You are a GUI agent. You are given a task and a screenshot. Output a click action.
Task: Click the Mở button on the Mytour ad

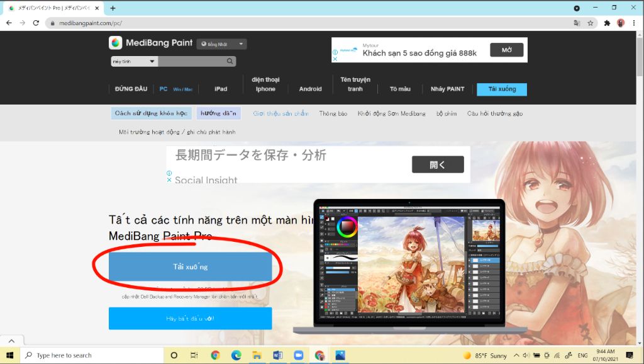tap(507, 50)
